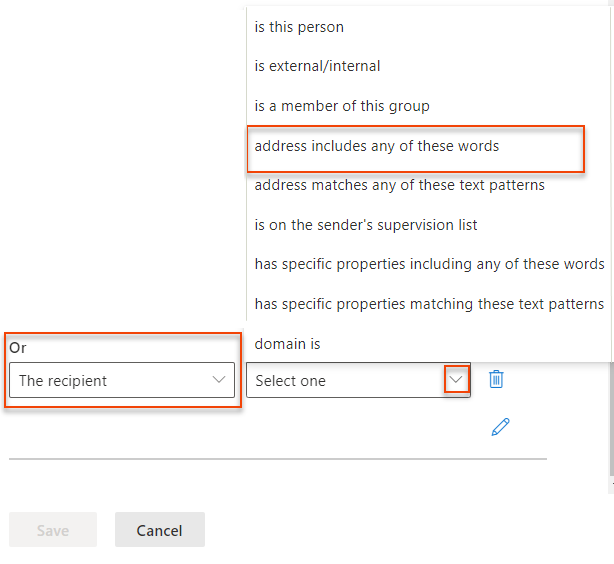
Task: Collapse the 'Select one' dropdown chevron
Action: click(x=457, y=380)
